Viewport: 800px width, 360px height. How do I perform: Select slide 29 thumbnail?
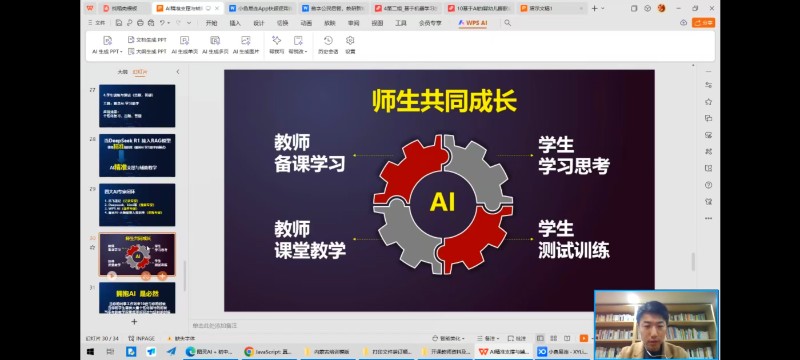(137, 204)
